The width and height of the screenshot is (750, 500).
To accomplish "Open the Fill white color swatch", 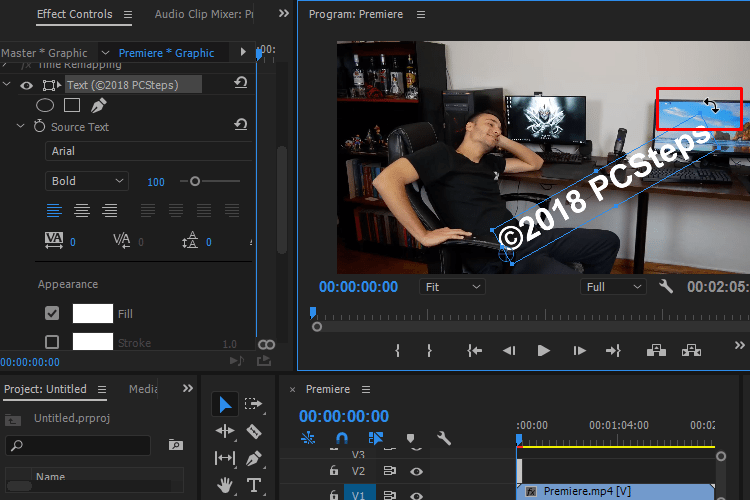I will (x=93, y=313).
